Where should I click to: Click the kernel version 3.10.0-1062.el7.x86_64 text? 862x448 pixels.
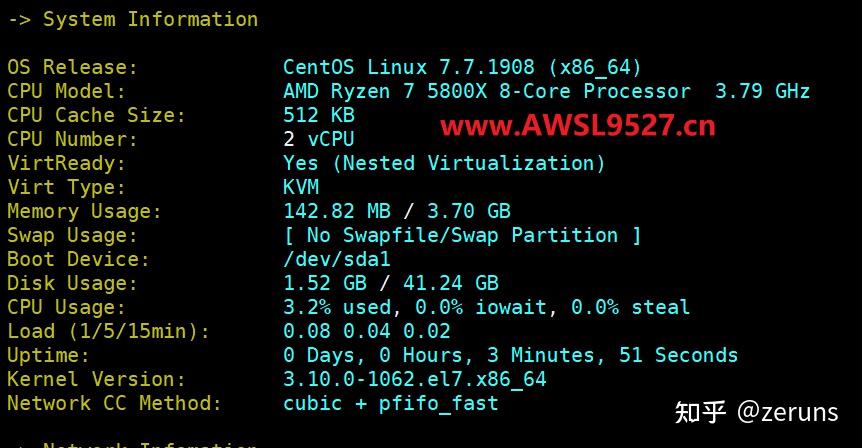(415, 379)
